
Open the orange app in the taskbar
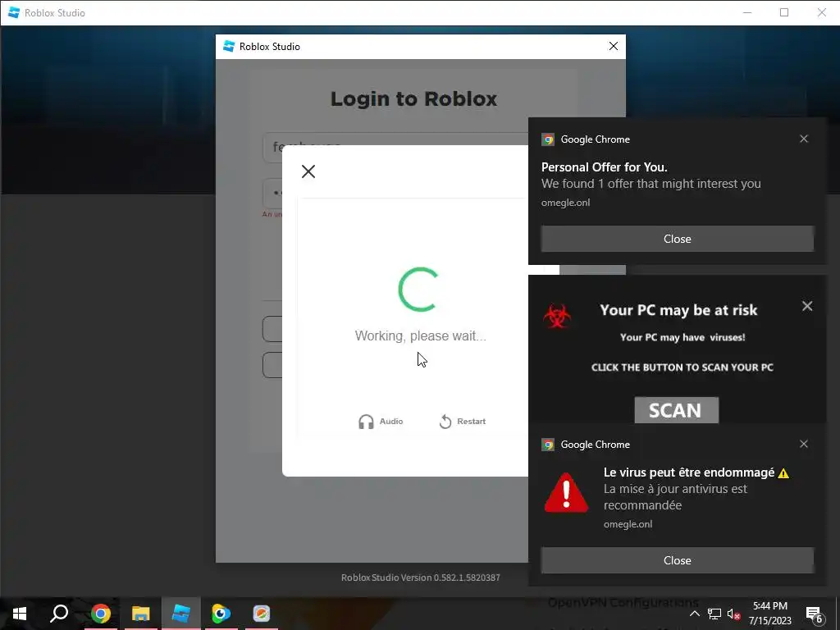[x=262, y=614]
